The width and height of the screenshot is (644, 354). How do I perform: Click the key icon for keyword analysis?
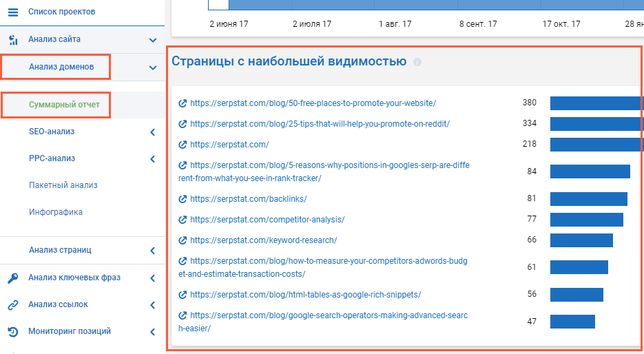tap(13, 278)
